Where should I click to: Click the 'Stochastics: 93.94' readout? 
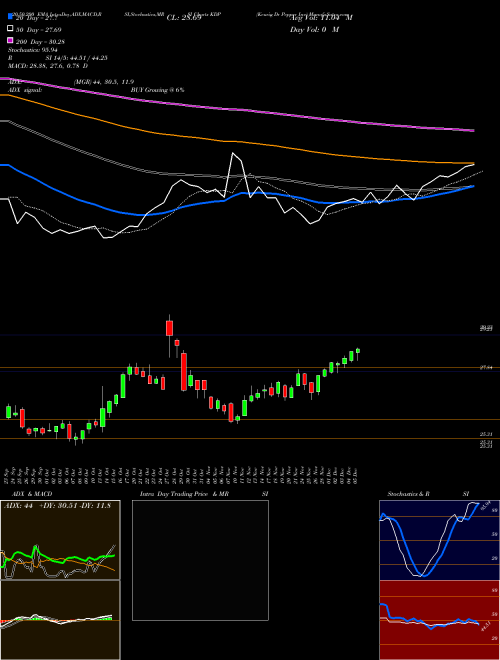(x=31, y=50)
